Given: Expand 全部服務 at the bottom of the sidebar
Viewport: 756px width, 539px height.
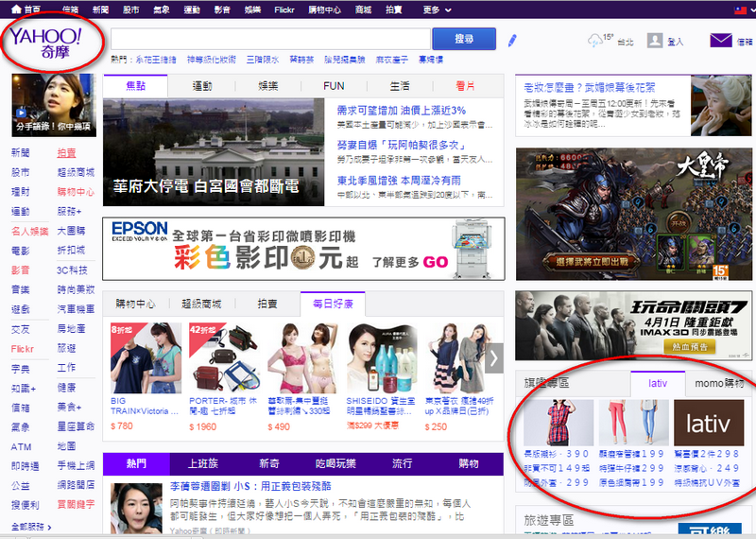Looking at the screenshot, I should tap(31, 527).
